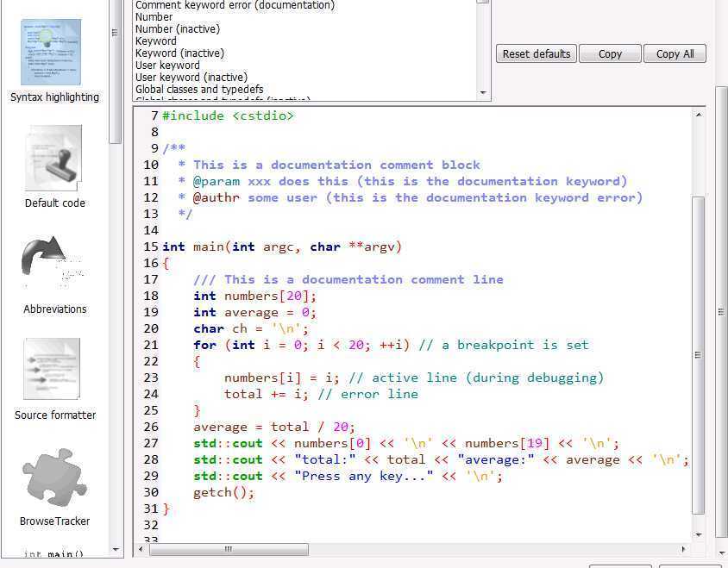Click '#include <cstdio>' on line 7
Viewport: 728px width, 568px height.
click(228, 115)
